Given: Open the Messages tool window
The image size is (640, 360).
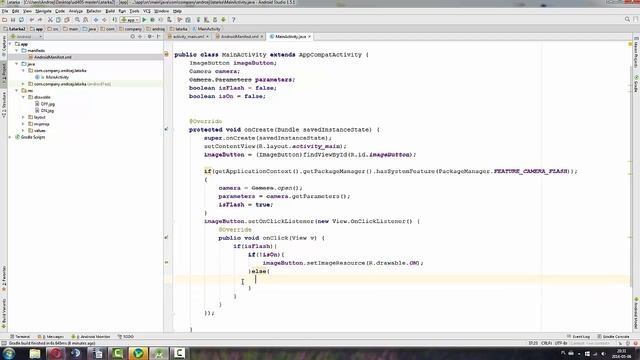Looking at the screenshot, I should click(51, 337).
